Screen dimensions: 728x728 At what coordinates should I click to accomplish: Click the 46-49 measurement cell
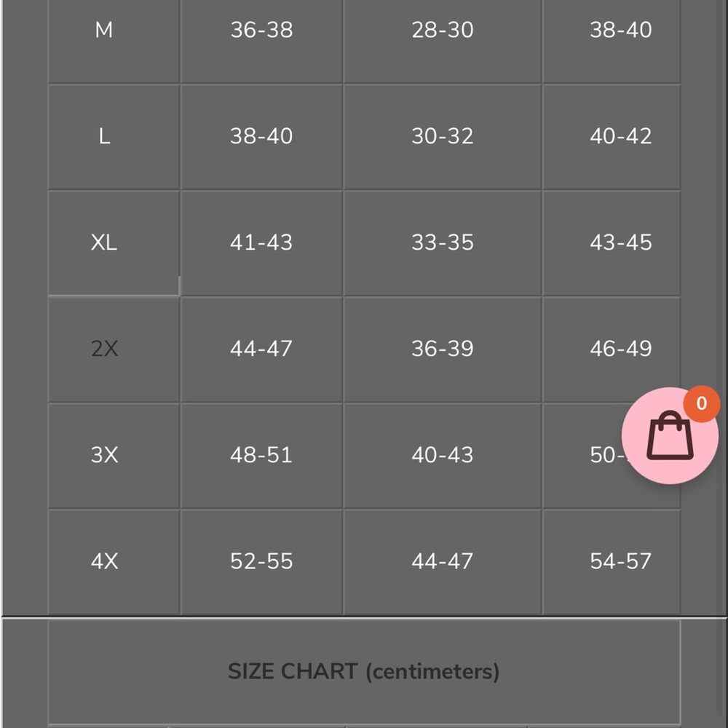[620, 349]
